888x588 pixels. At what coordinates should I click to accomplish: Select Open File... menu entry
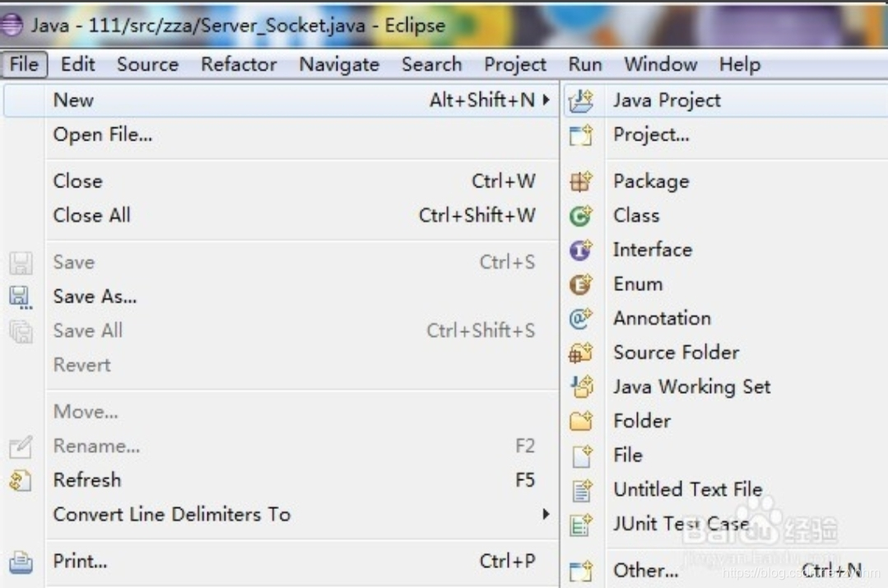tap(281, 135)
